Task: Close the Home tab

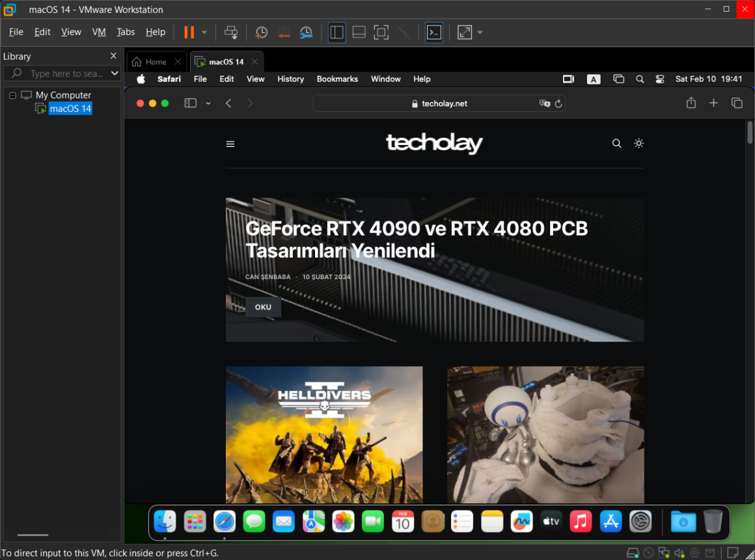Action: (x=178, y=62)
